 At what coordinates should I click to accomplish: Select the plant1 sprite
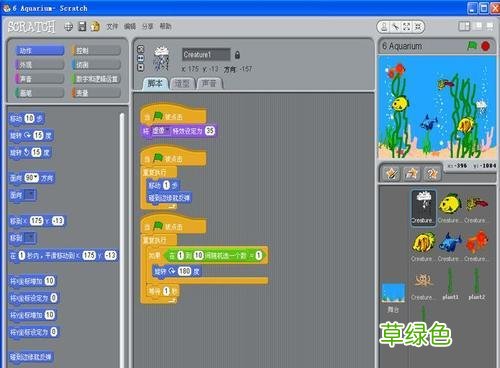coord(450,285)
